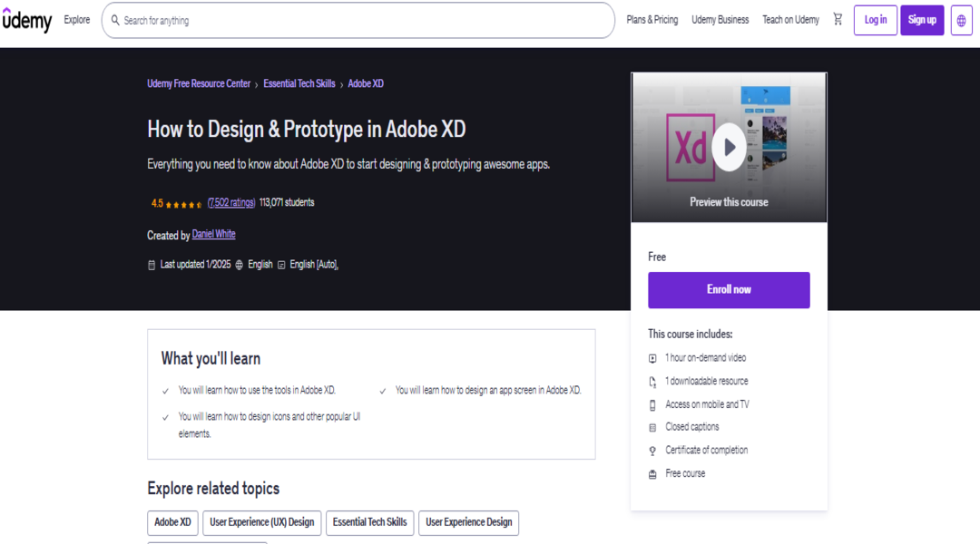
Task: Click checkmark beside 'use the tools in Adobe XD'
Action: (x=166, y=391)
